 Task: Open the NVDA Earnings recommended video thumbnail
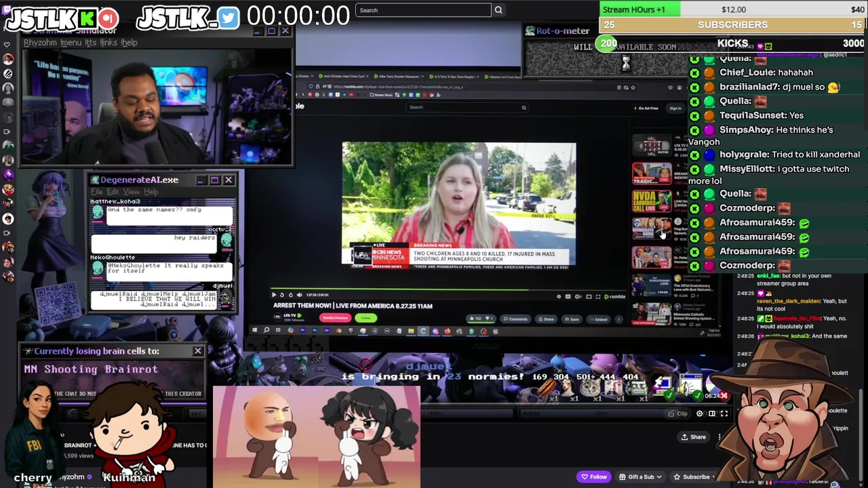click(652, 201)
